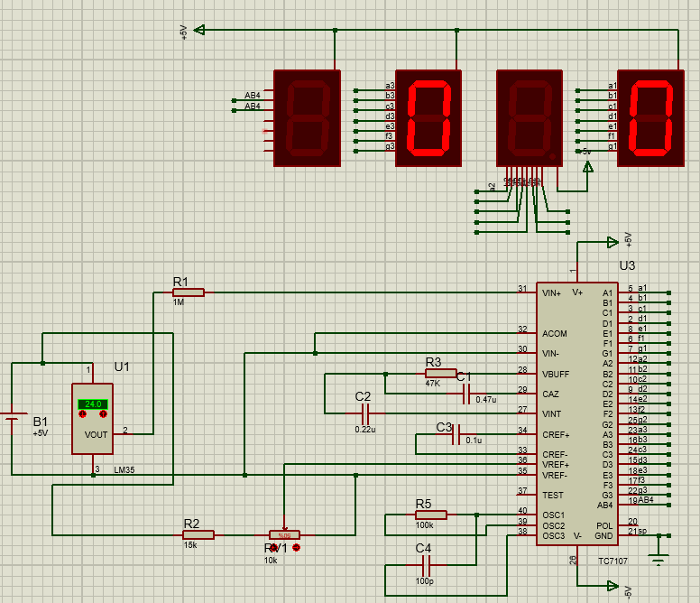The width and height of the screenshot is (700, 603).
Task: Select the TC7107 chip U3 body
Action: [x=577, y=413]
